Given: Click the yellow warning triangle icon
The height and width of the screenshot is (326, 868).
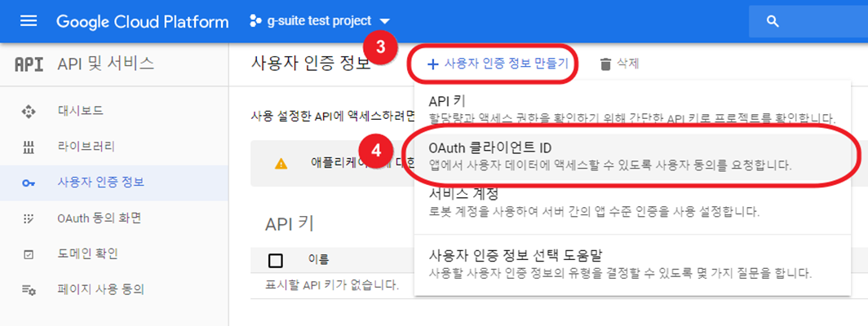Looking at the screenshot, I should click(281, 163).
